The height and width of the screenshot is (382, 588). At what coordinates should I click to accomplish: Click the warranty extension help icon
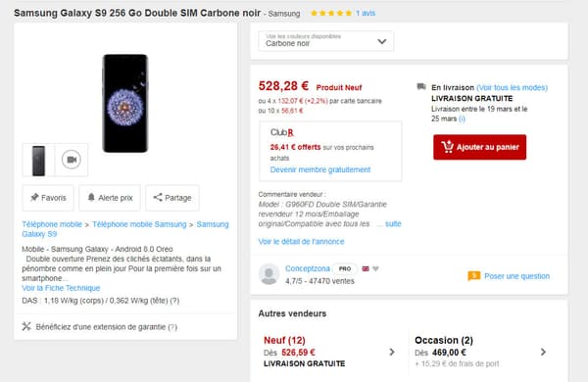[172, 327]
